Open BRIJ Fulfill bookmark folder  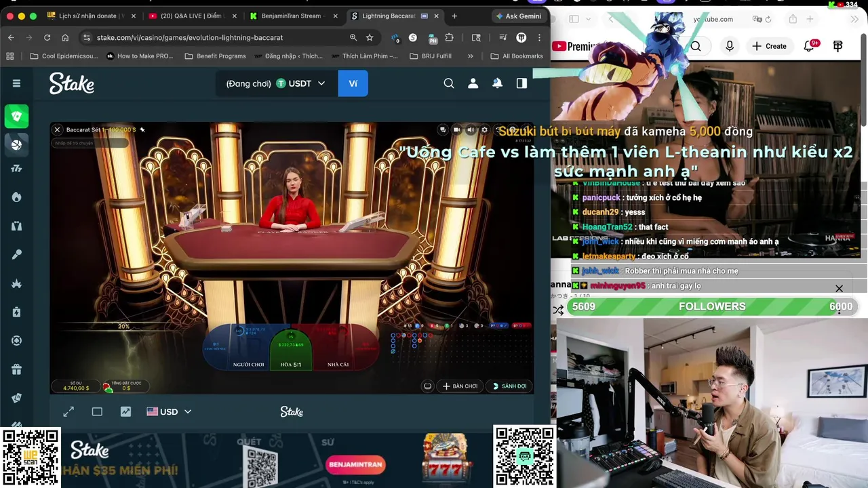[x=431, y=56]
